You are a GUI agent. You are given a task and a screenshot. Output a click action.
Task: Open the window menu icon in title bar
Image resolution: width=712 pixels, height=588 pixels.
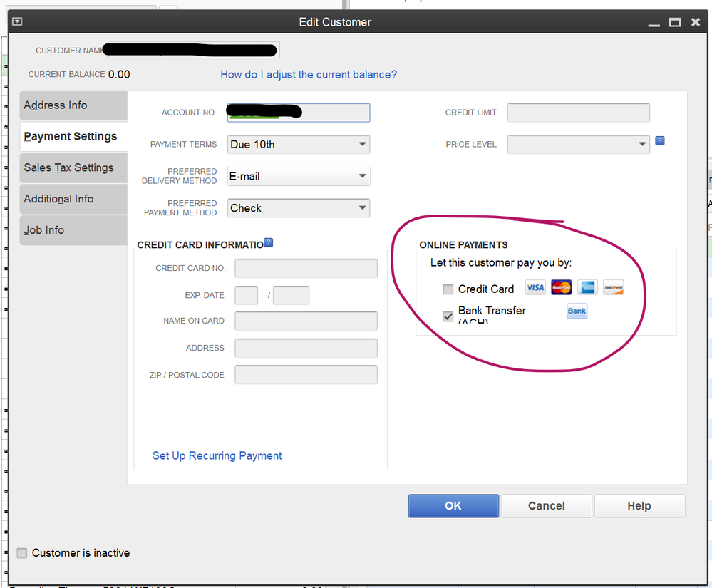(17, 21)
